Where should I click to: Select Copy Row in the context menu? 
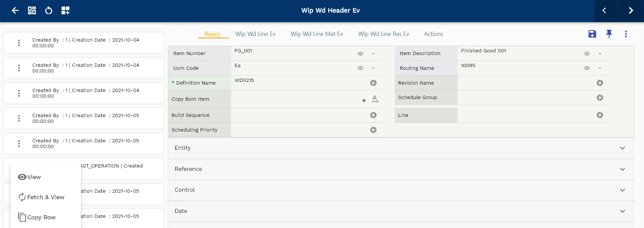(x=41, y=217)
